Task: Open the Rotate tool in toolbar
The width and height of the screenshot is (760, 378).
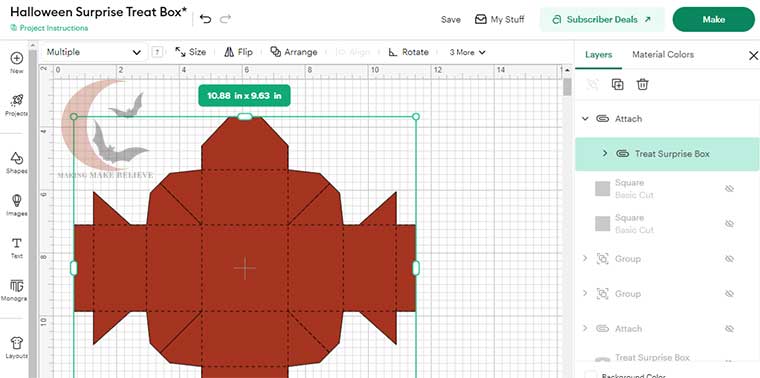Action: point(409,52)
